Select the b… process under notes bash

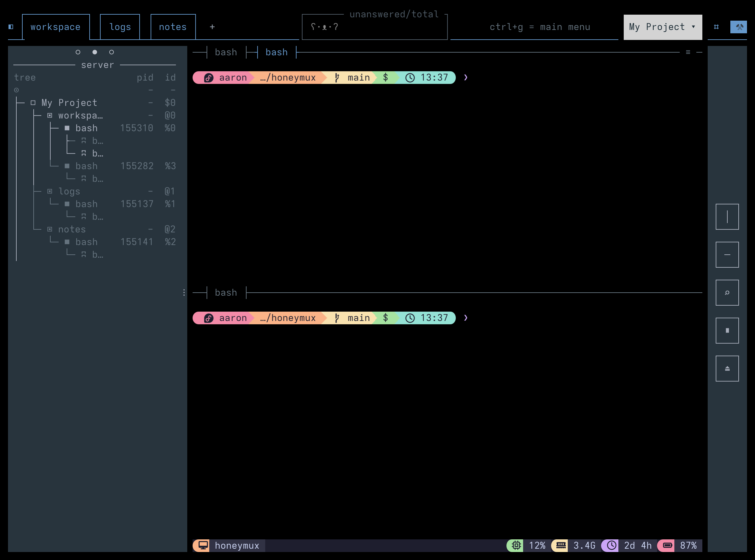pos(92,255)
